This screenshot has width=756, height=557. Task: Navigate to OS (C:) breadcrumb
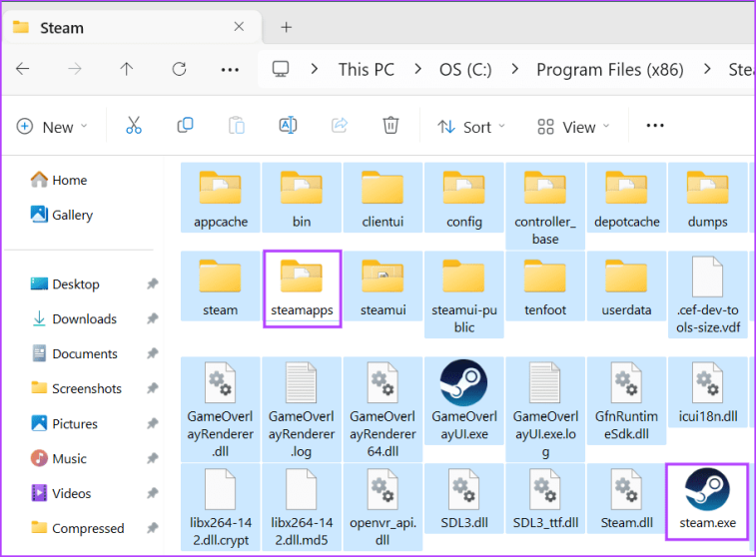[x=465, y=70]
